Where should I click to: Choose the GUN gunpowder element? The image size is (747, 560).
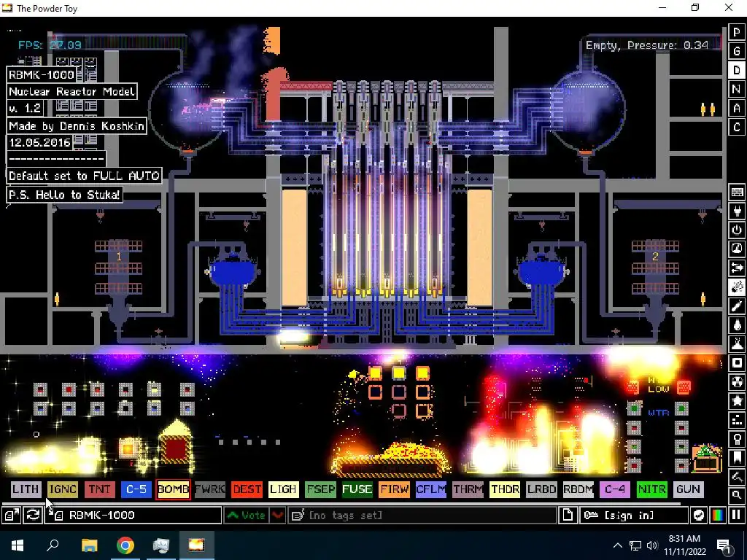coord(689,489)
